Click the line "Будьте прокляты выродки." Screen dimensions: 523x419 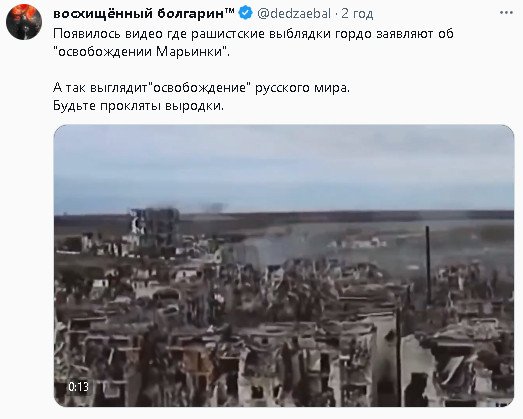click(x=138, y=106)
